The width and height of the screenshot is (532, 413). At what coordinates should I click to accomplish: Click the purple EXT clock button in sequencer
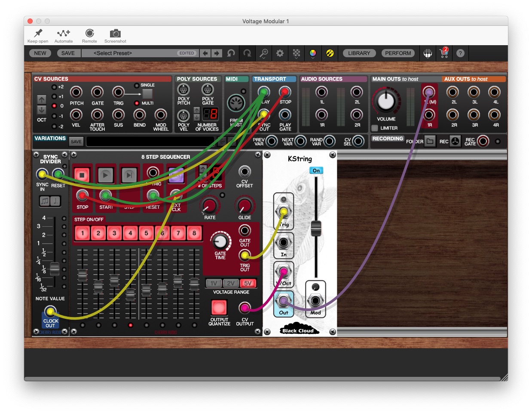coord(176,175)
